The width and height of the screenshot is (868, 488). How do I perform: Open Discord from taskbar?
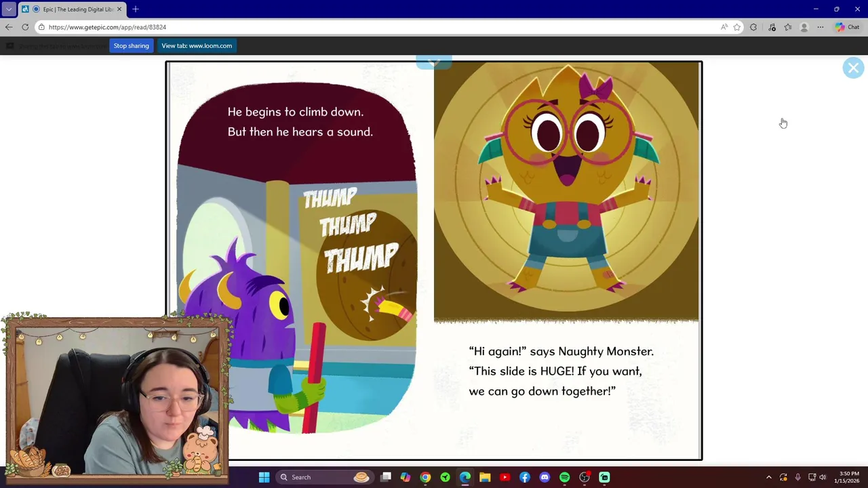545,477
